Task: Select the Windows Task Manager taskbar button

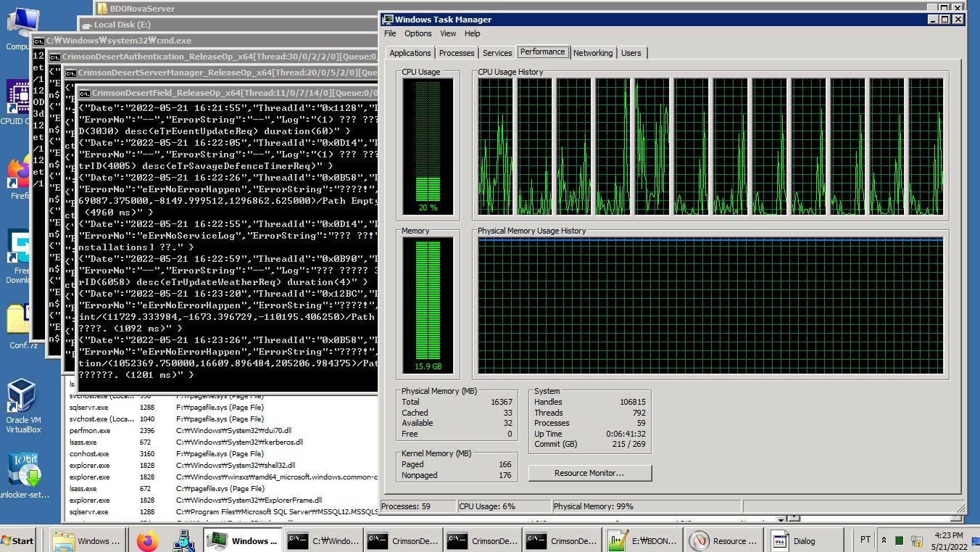Action: pyautogui.click(x=242, y=541)
